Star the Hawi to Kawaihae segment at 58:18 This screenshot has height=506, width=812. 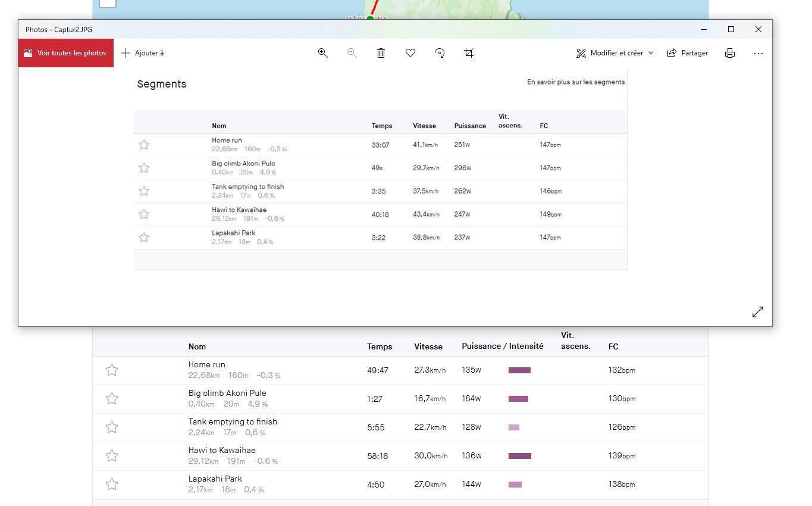(112, 456)
